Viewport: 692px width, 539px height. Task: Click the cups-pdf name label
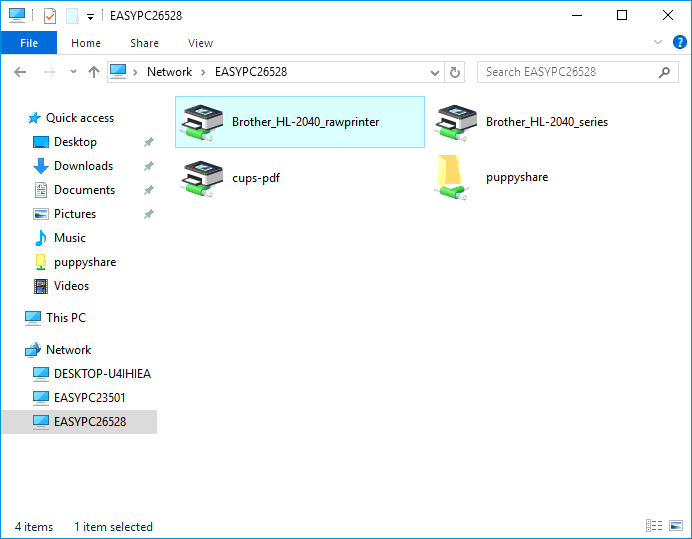[256, 178]
